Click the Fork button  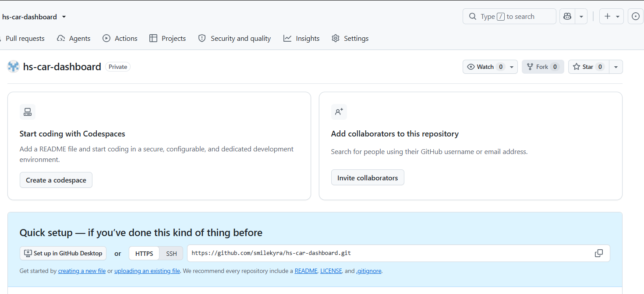click(x=543, y=67)
